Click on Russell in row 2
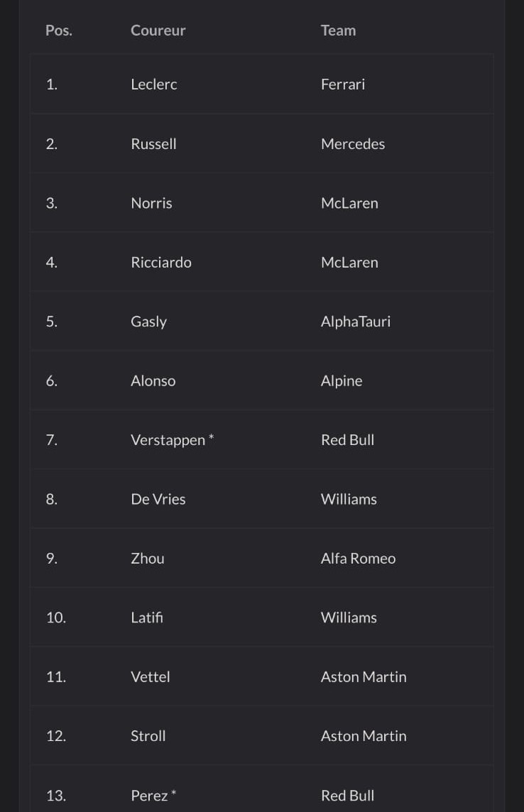 [x=153, y=144]
